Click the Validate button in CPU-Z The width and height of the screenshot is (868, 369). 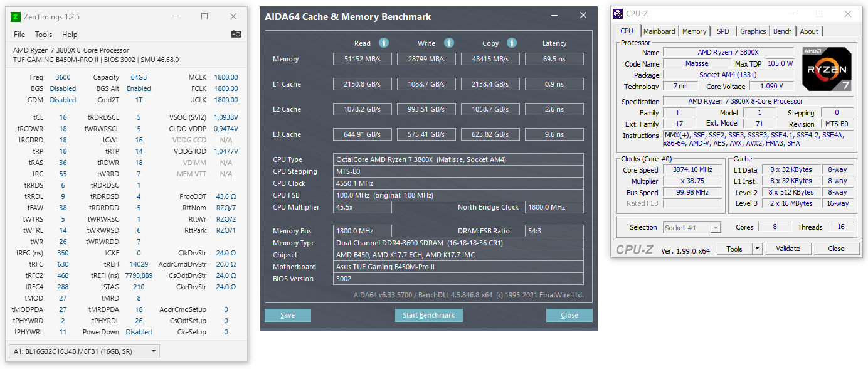point(788,249)
